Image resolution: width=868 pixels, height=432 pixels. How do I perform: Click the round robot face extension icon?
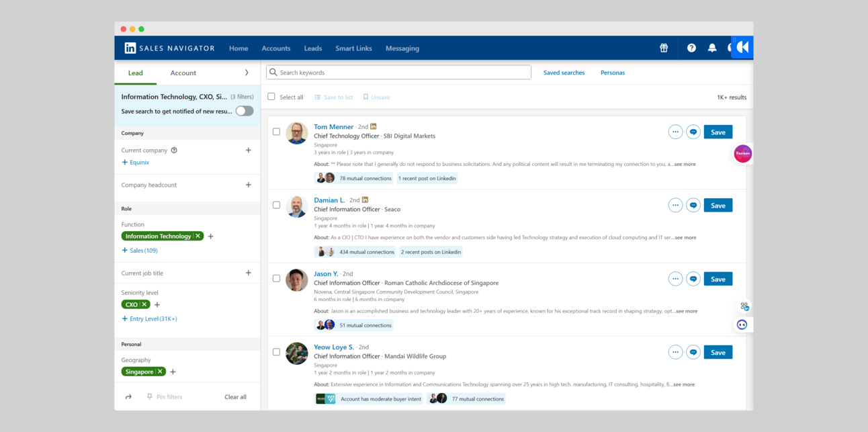742,325
